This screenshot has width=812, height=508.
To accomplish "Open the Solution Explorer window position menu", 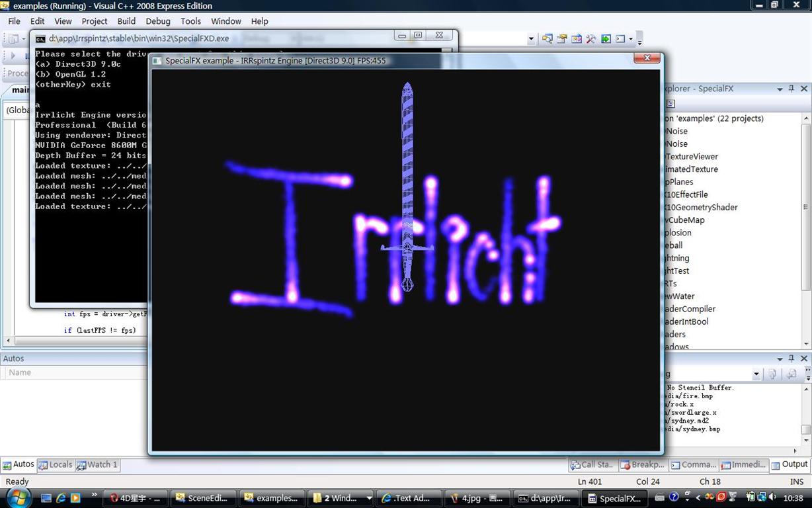I will 780,89.
